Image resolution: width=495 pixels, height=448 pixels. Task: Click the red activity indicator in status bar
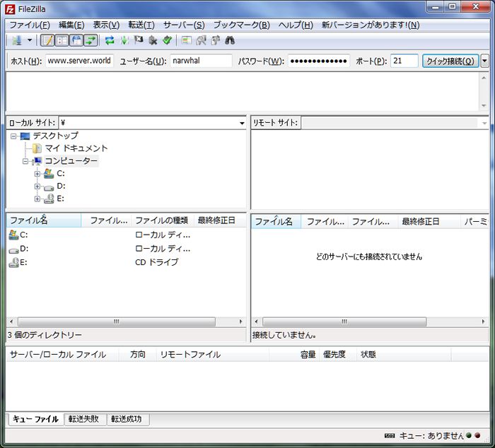point(477,435)
